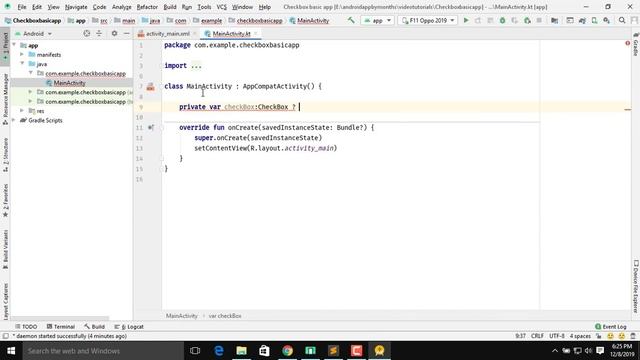
Task: Expand the manifests folder
Action: pos(22,54)
